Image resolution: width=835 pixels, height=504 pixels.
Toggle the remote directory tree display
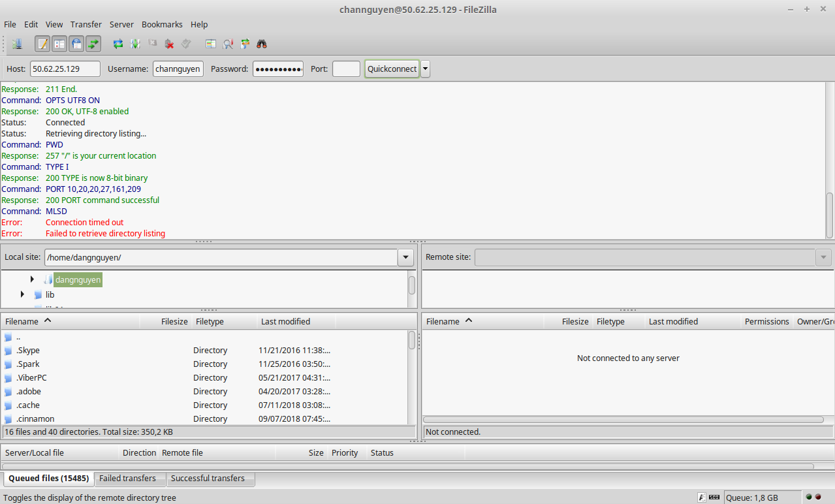tap(76, 44)
